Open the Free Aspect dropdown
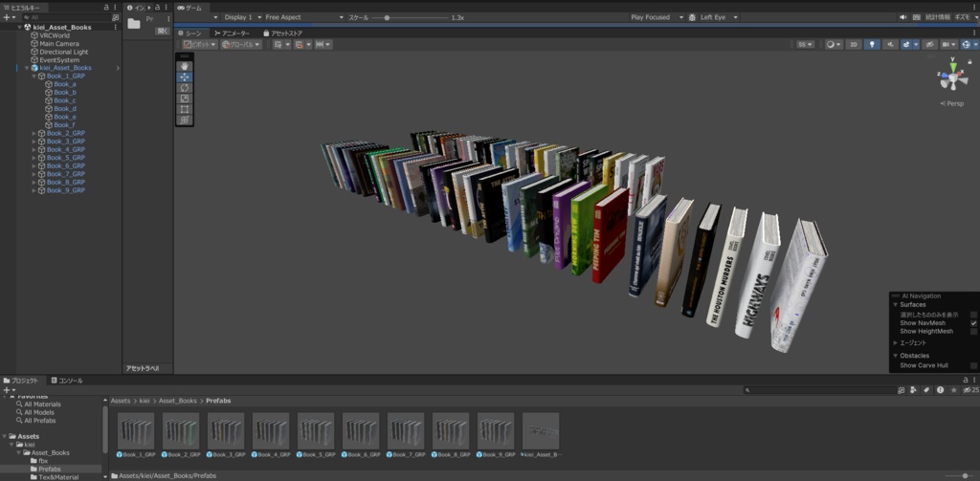The image size is (980, 481). [303, 17]
